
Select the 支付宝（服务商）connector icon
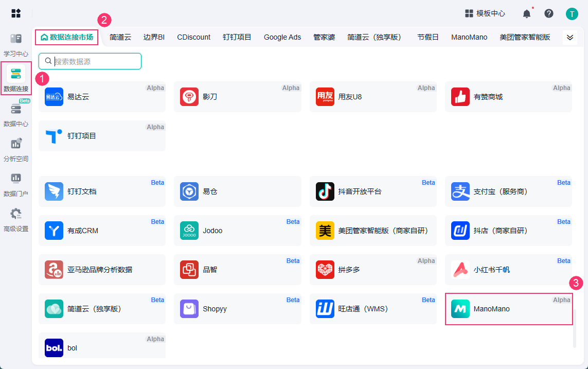pos(460,191)
